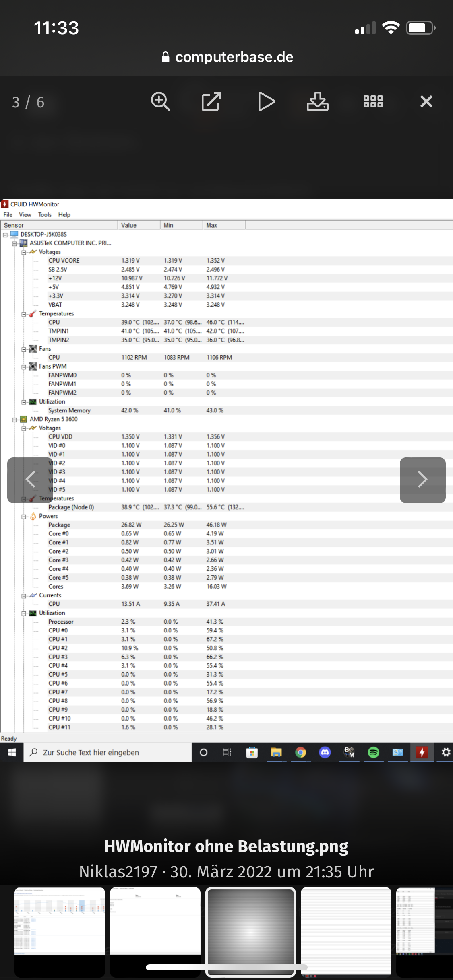
Task: Download the image with download icon
Action: point(318,101)
